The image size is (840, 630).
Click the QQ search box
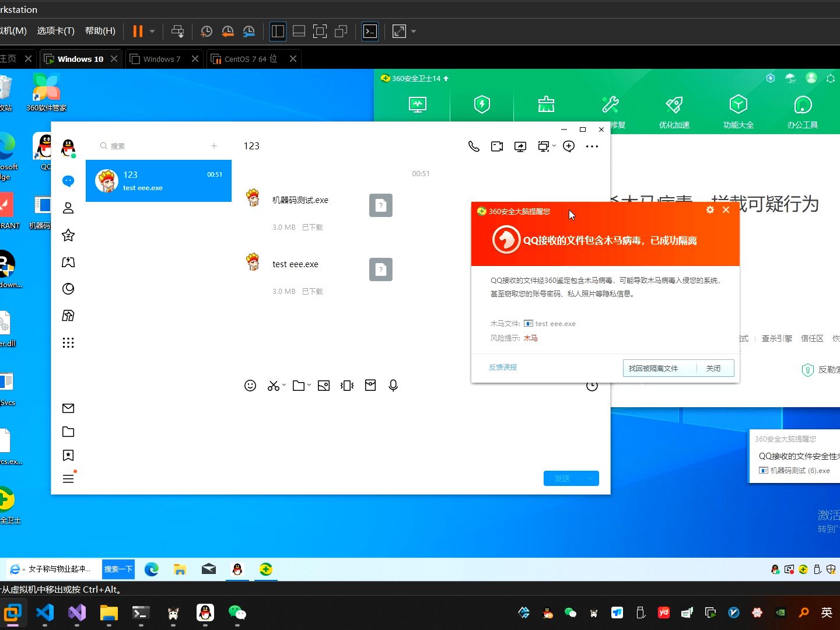[152, 146]
